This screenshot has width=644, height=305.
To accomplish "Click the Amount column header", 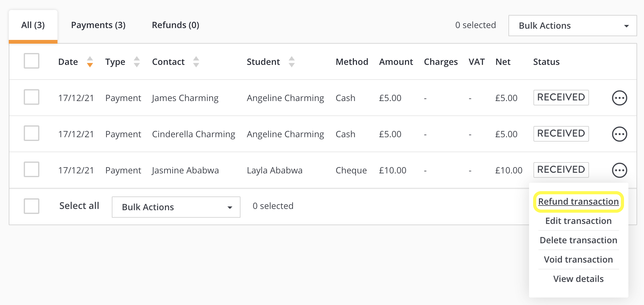I will point(396,62).
